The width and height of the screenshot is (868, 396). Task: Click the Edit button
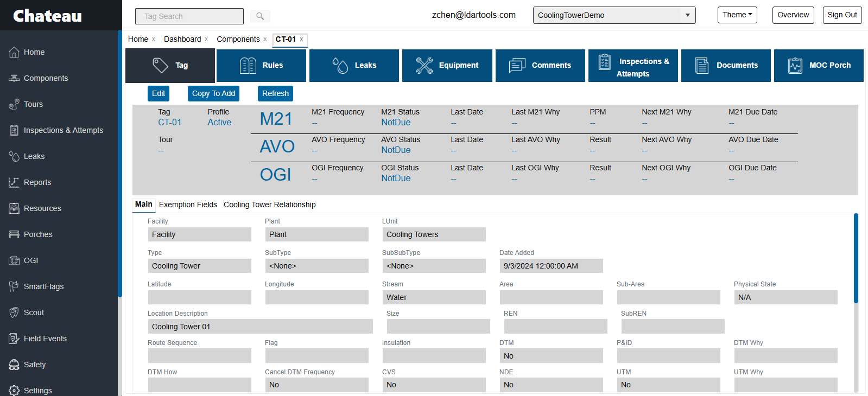click(159, 93)
